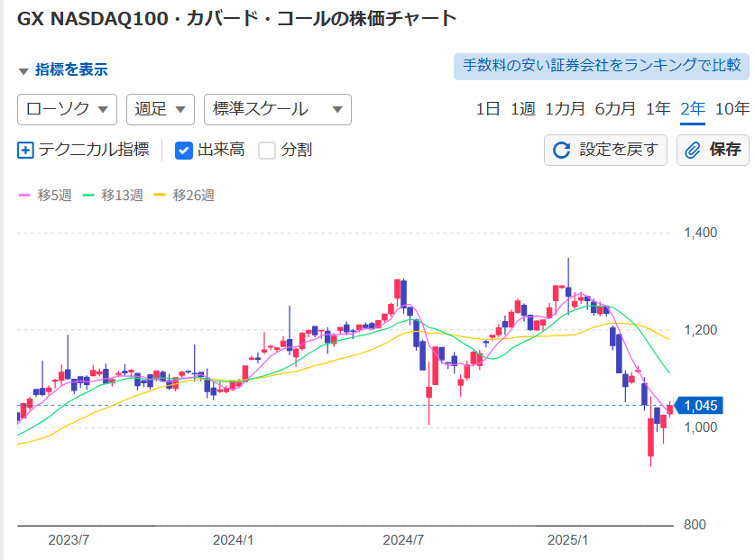Viewport: 755px width, 560px height.
Task: Click the 800 price axis label
Action: pos(695,524)
